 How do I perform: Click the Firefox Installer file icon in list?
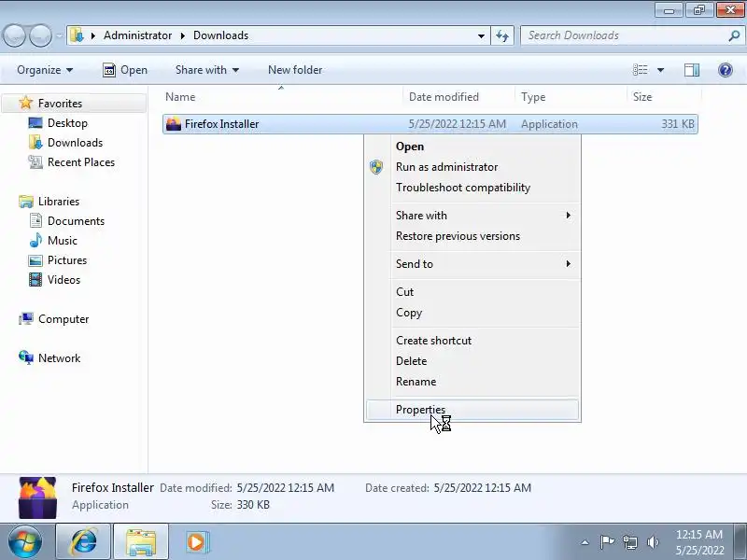pyautogui.click(x=174, y=124)
